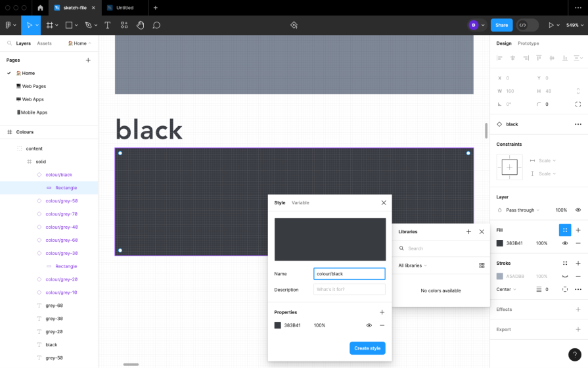Click the Fill color swatch 383B41
The height and width of the screenshot is (368, 588).
500,243
